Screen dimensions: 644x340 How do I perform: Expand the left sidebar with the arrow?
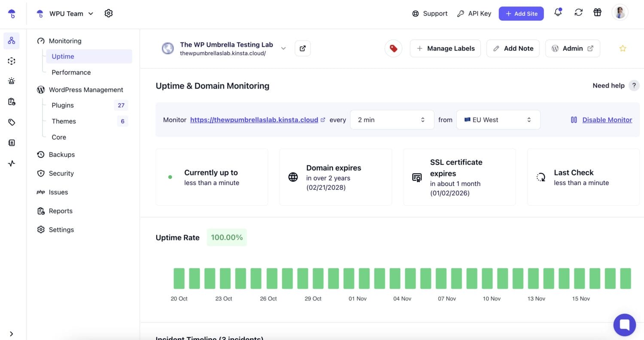12,334
